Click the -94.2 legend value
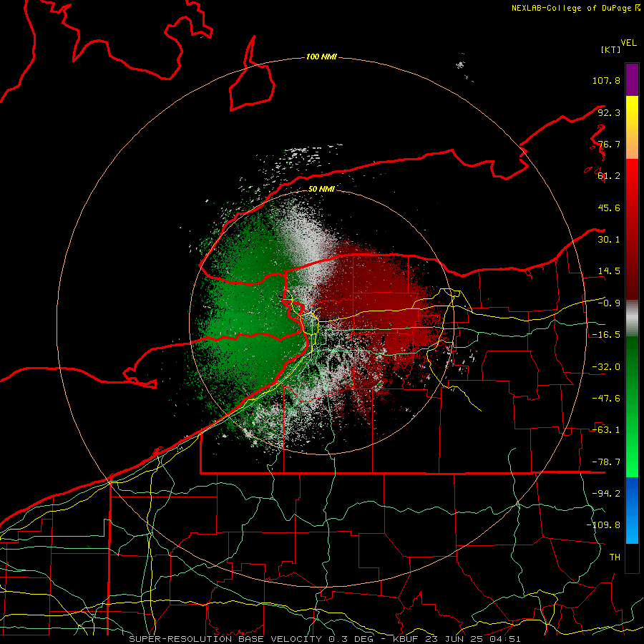 [606, 494]
